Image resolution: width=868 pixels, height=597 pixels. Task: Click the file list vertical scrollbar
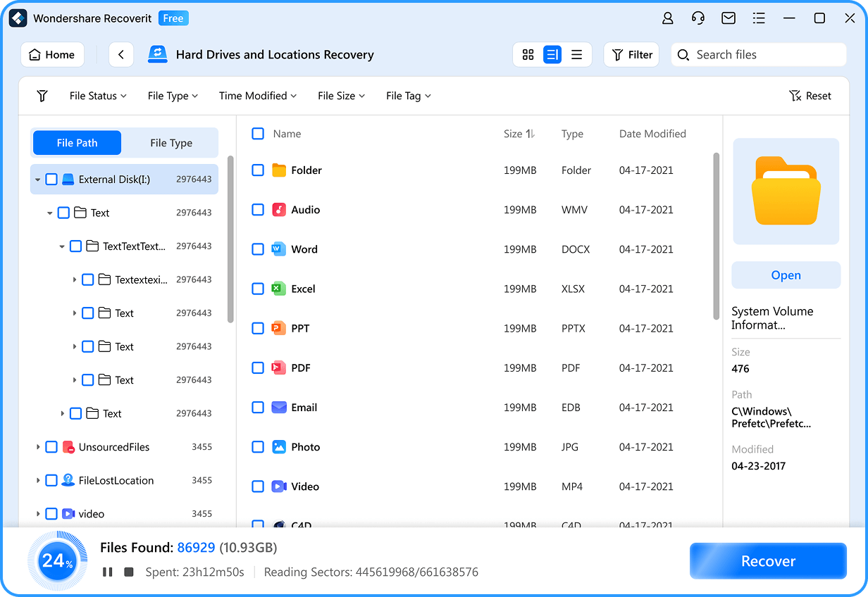(x=717, y=236)
